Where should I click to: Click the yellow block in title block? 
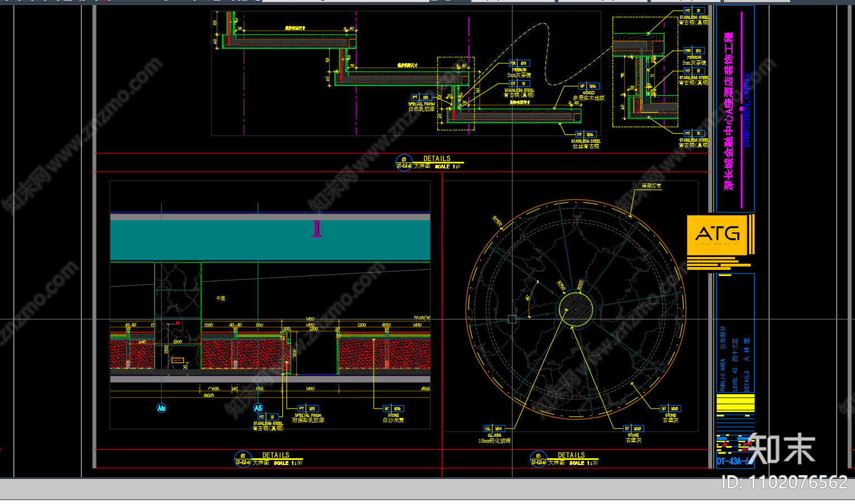point(735,403)
